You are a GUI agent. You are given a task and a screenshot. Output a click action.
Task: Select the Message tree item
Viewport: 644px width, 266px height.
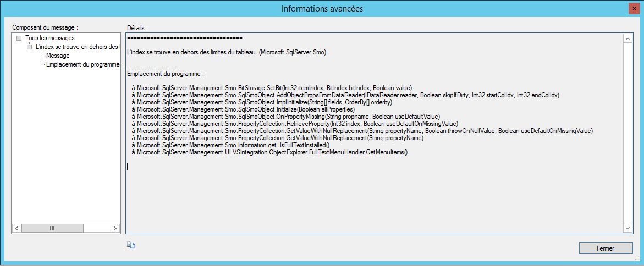click(x=58, y=56)
